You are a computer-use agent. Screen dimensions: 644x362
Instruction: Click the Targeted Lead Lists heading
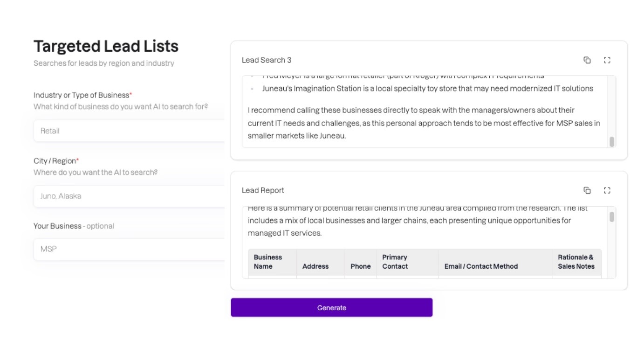[106, 46]
